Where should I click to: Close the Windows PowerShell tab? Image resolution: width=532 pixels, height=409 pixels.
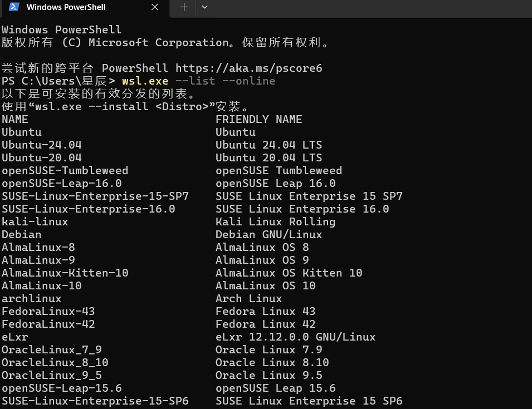coord(154,7)
